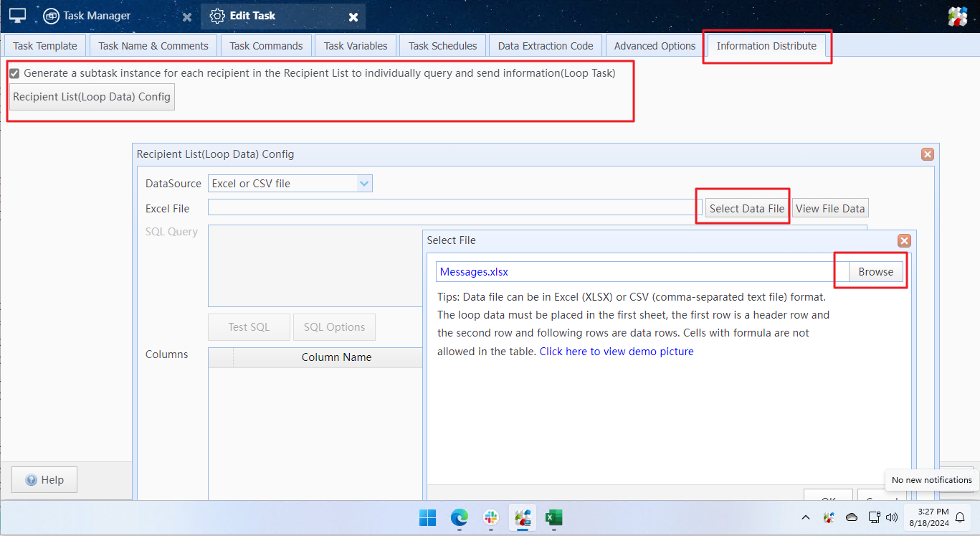Click the app's system tray icon
The height and width of the screenshot is (536, 980).
(x=829, y=517)
